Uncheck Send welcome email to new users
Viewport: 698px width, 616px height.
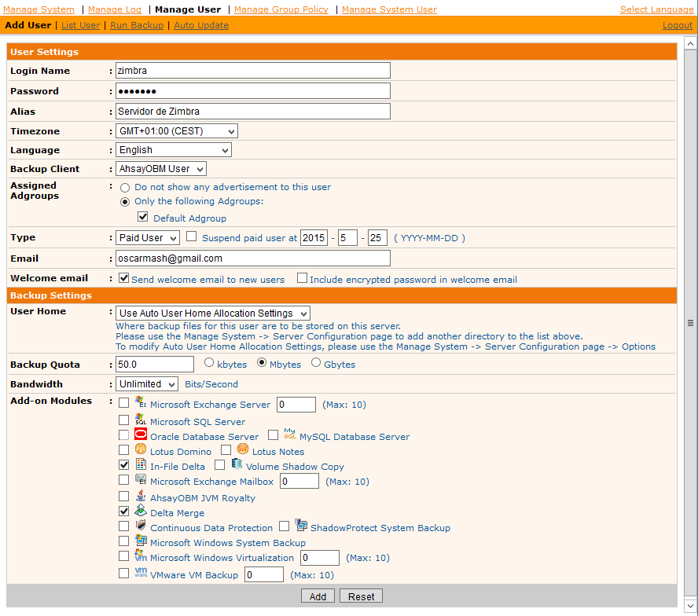click(x=123, y=278)
